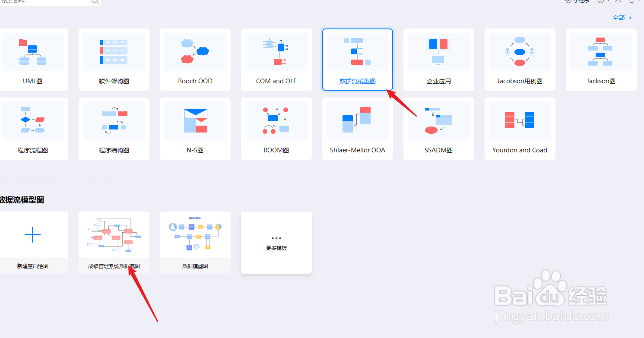The image size is (644, 338).
Task: Click the 新建空白绘图 label
Action: (x=33, y=266)
